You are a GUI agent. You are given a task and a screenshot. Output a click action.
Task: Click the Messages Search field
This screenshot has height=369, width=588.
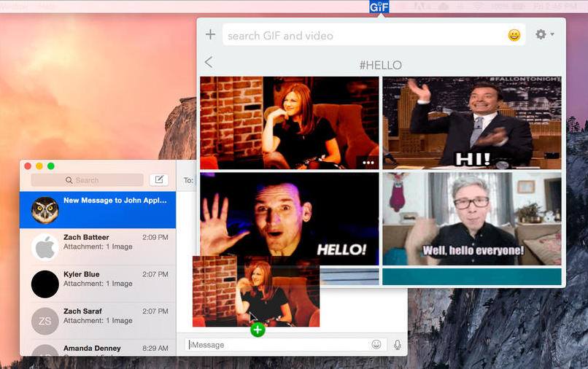point(87,180)
